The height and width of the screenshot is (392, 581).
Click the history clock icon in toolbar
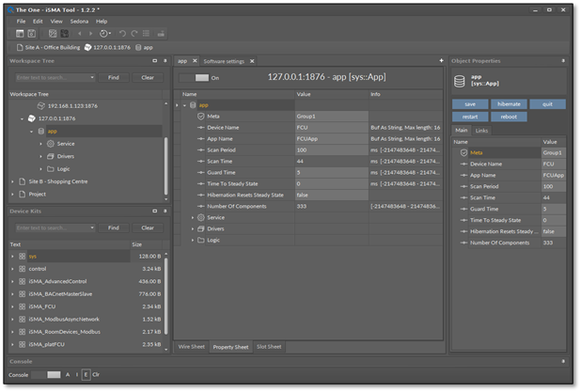(104, 33)
